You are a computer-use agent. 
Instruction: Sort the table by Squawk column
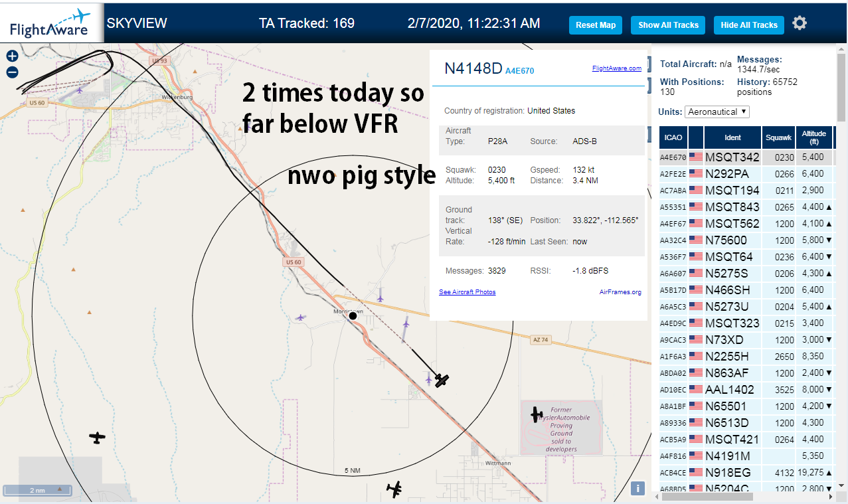click(x=778, y=137)
